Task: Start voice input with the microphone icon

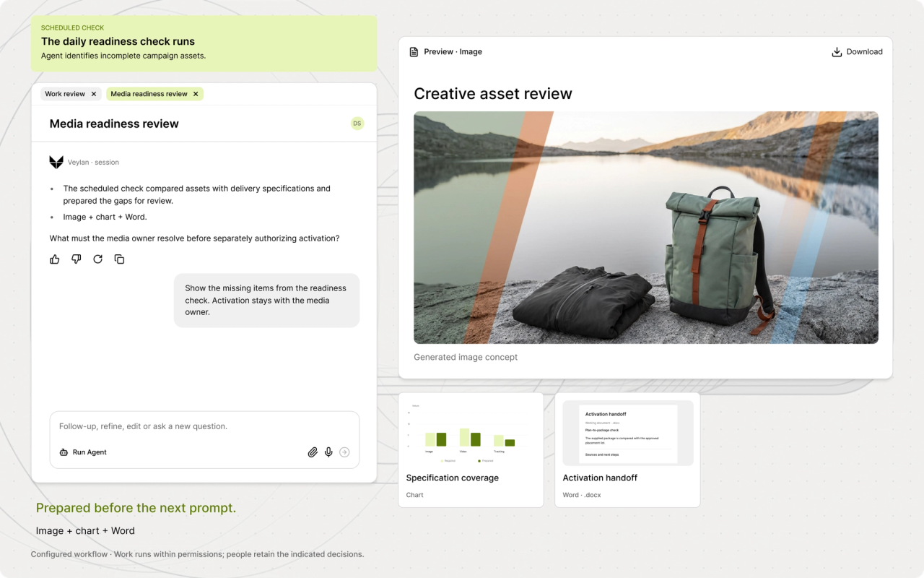Action: (x=328, y=452)
